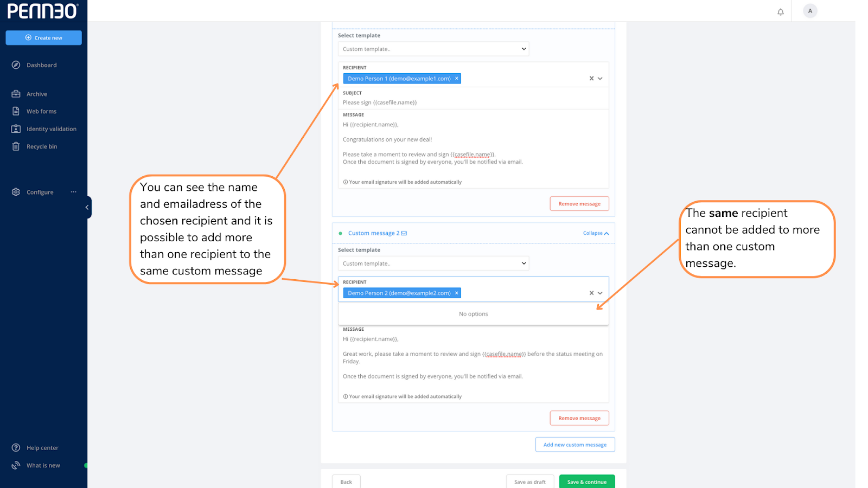Collapse the Custom message 2 section
The image size is (868, 488).
pos(596,233)
